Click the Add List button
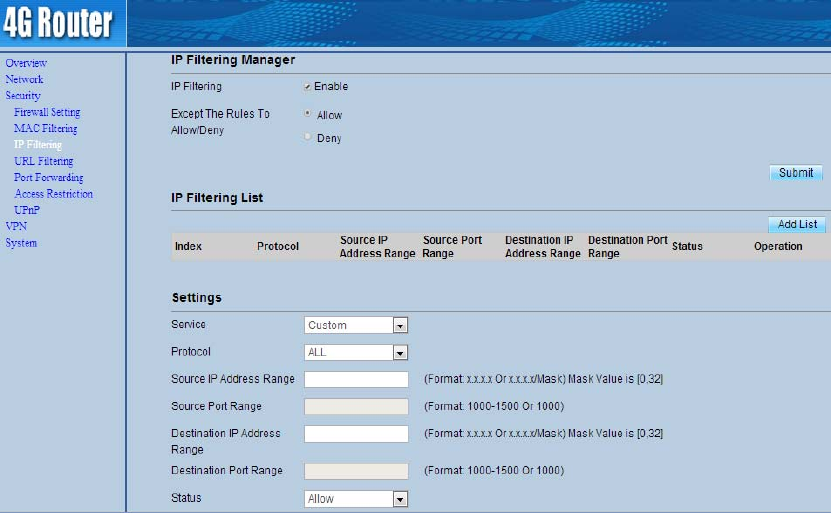The image size is (831, 513). coord(797,224)
